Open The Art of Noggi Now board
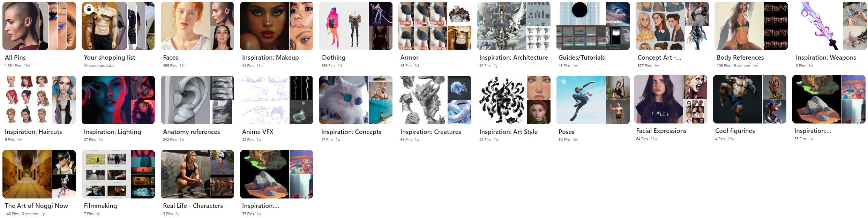 [39, 174]
